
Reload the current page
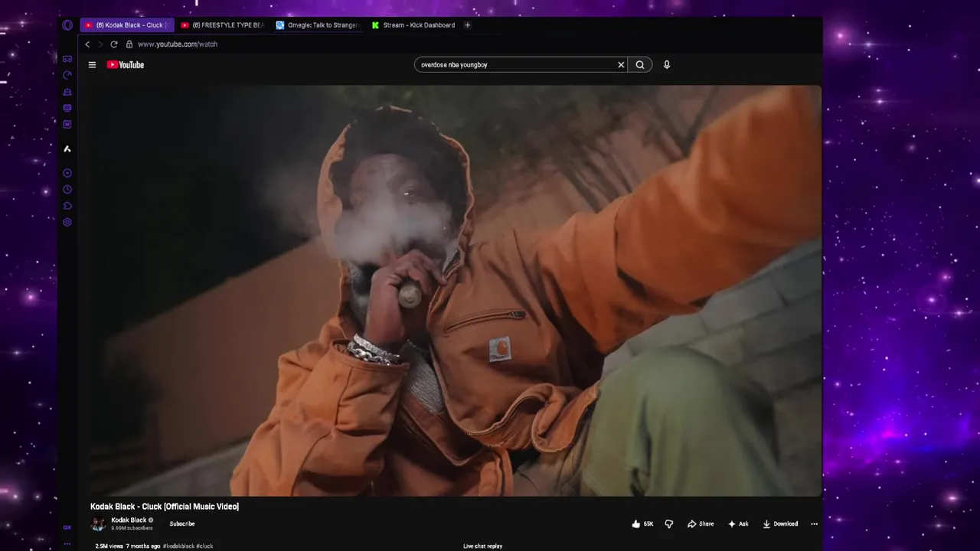[114, 44]
